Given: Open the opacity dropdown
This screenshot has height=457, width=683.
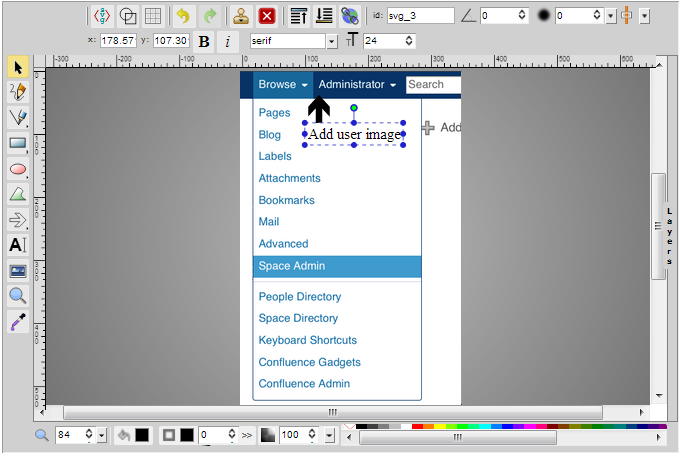Looking at the screenshot, I should click(330, 435).
